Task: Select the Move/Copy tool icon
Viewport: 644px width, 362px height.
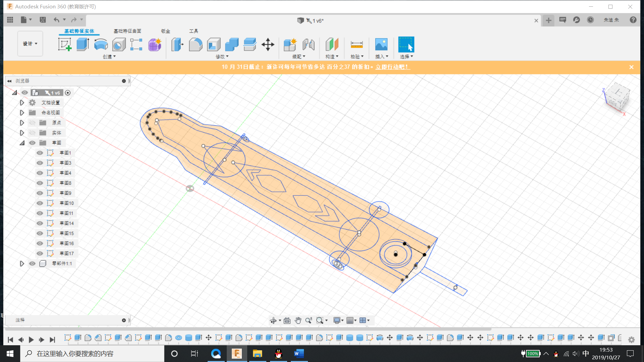Action: click(268, 44)
